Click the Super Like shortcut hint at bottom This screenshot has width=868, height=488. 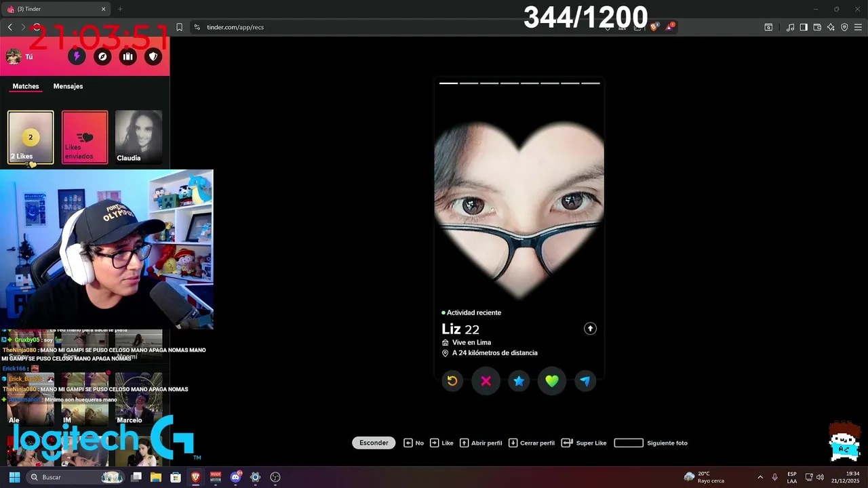pos(584,443)
